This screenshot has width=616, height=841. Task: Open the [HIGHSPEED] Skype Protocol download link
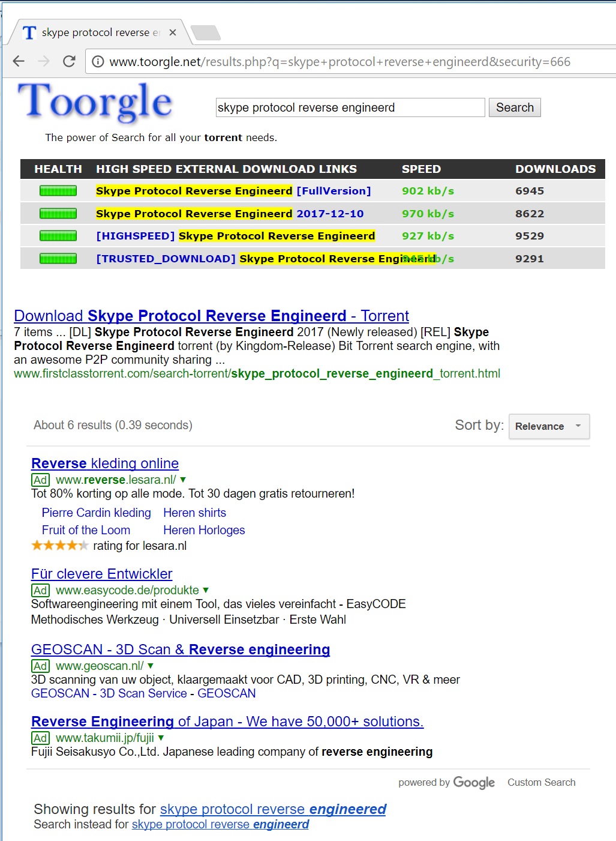(x=236, y=236)
